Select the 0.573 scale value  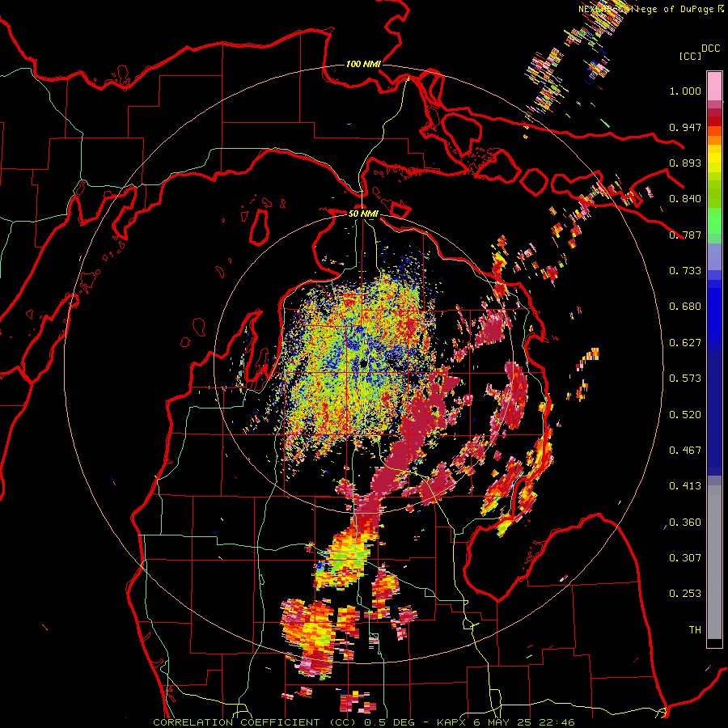pos(685,379)
